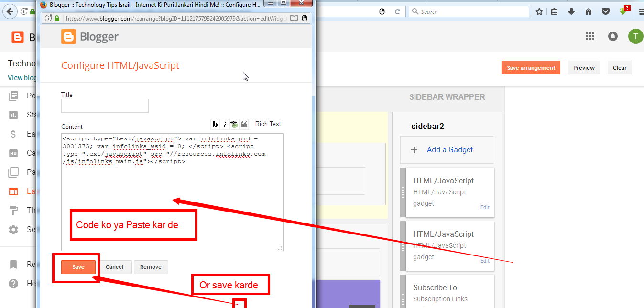Click the Pocket icon in toolbar
The height and width of the screenshot is (308, 644).
pyautogui.click(x=606, y=11)
